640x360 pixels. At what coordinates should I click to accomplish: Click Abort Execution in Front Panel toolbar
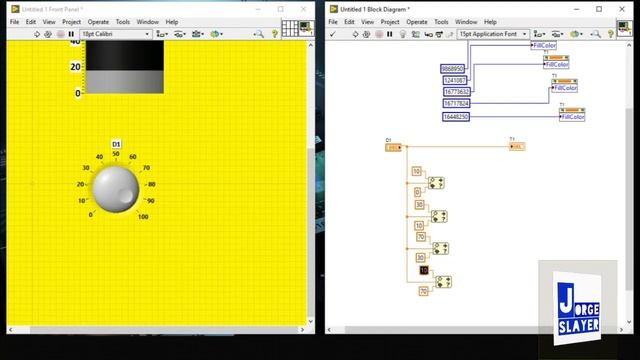pyautogui.click(x=60, y=34)
